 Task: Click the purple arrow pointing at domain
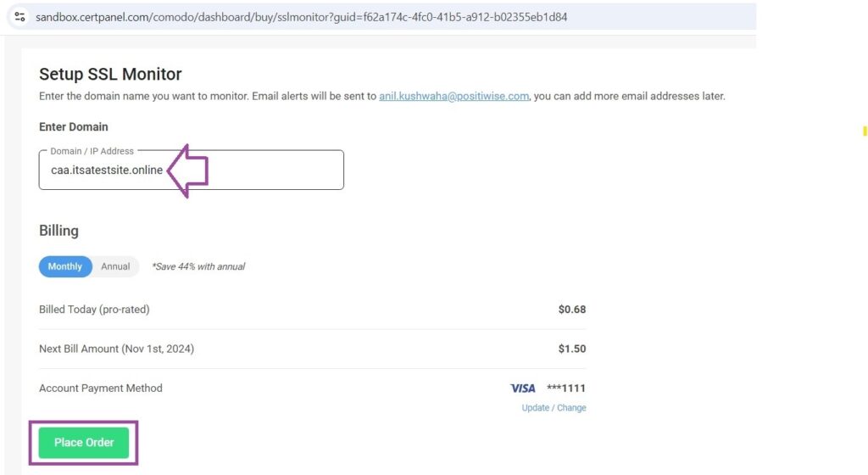tap(187, 170)
